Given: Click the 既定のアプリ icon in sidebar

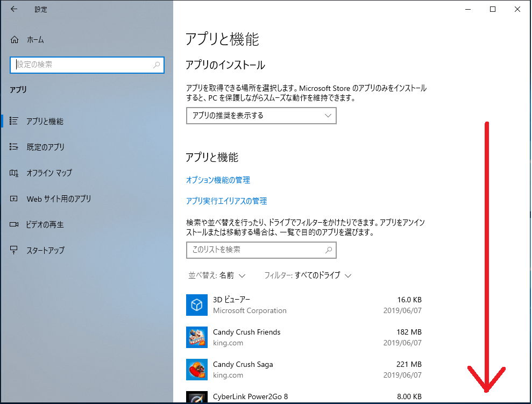Looking at the screenshot, I should tap(14, 147).
